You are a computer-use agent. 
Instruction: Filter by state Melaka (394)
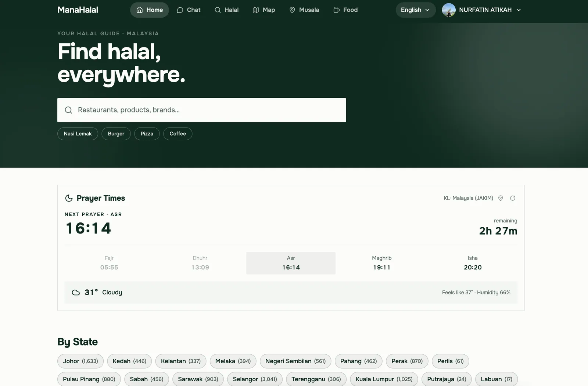(233, 361)
